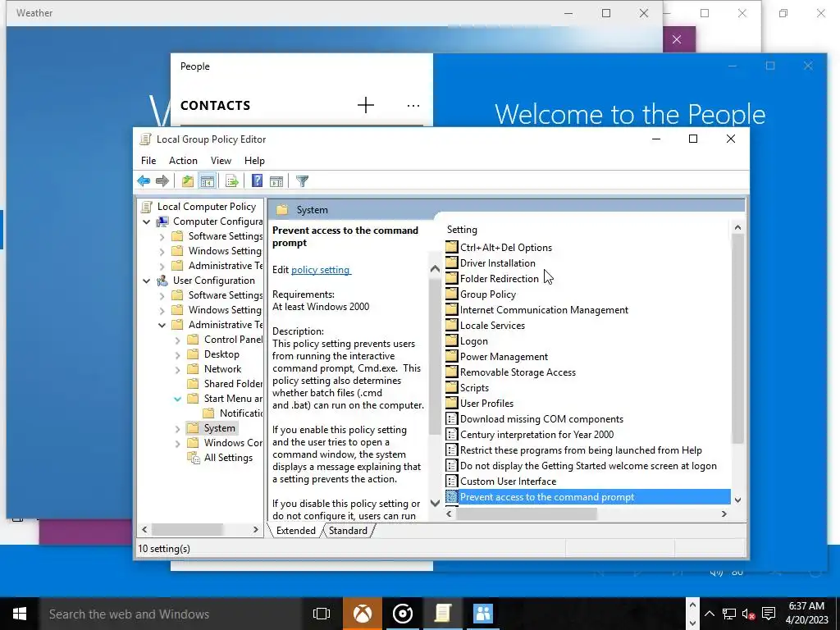This screenshot has height=630, width=840.
Task: Toggle Show/Hide Console Tree toolbar icon
Action: (x=208, y=181)
